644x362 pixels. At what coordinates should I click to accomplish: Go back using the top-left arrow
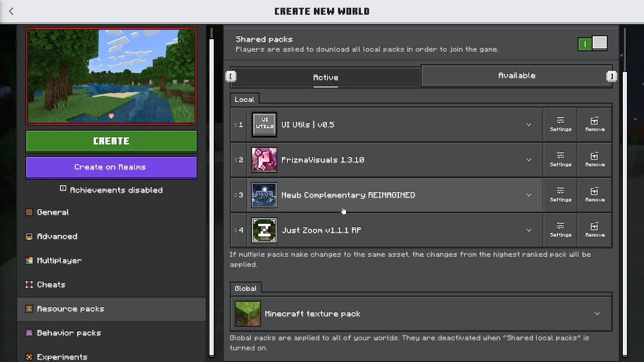pyautogui.click(x=11, y=11)
